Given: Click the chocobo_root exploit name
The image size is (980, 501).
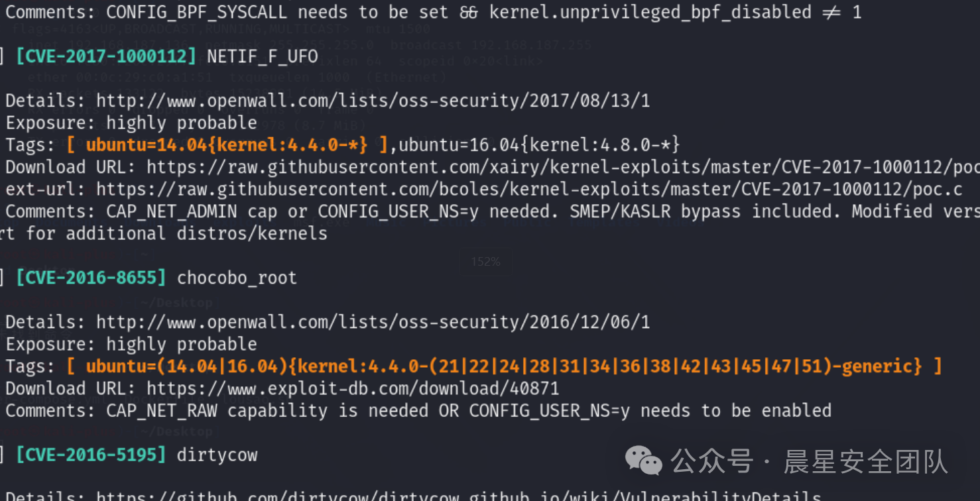Looking at the screenshot, I should pos(237,278).
